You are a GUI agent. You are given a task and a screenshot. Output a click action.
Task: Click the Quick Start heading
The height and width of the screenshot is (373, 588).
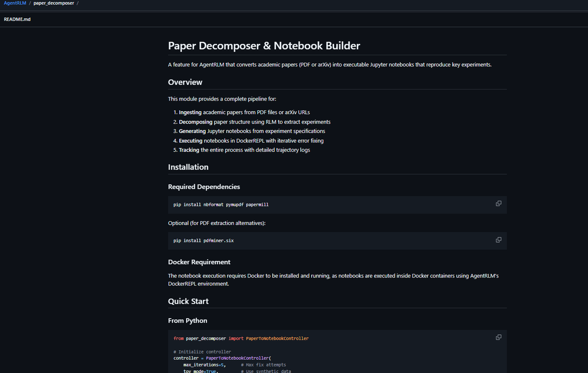click(x=188, y=301)
